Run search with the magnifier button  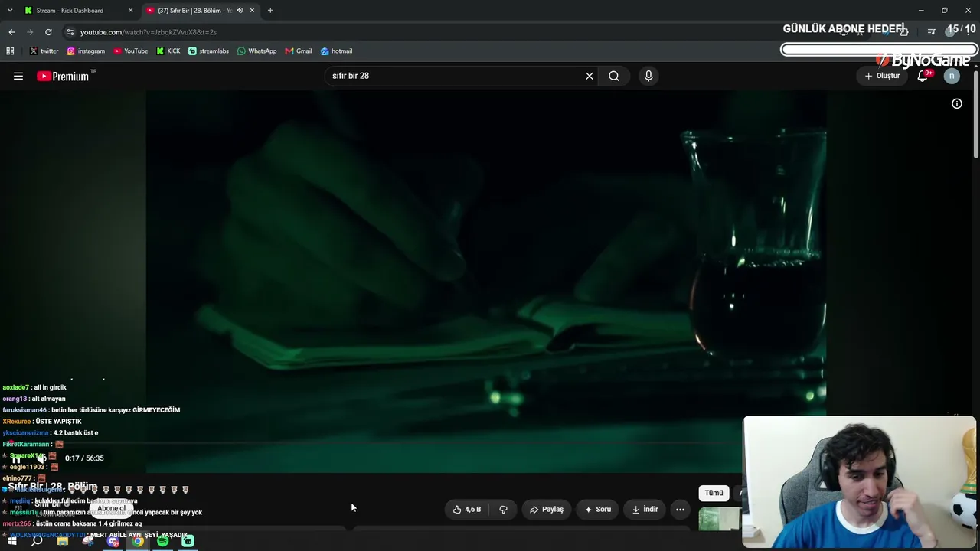pos(614,76)
